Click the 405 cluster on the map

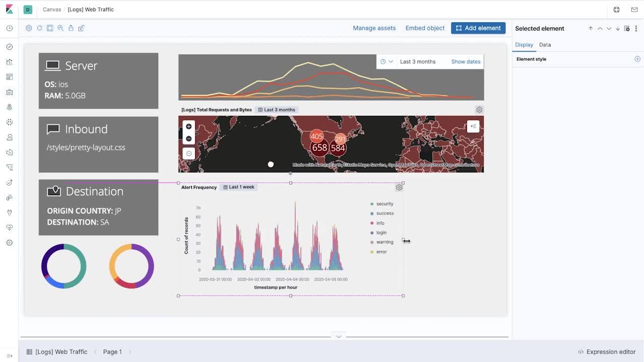(316, 136)
